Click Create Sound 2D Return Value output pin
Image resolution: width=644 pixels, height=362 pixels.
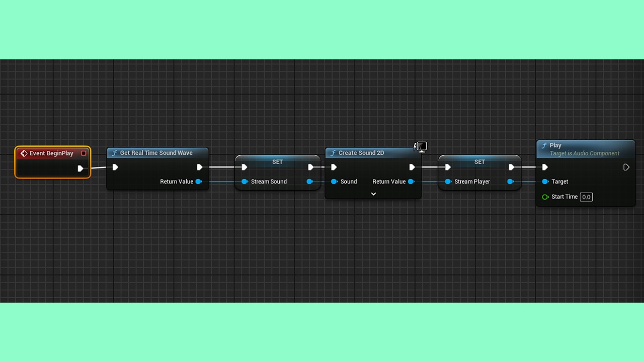(411, 182)
